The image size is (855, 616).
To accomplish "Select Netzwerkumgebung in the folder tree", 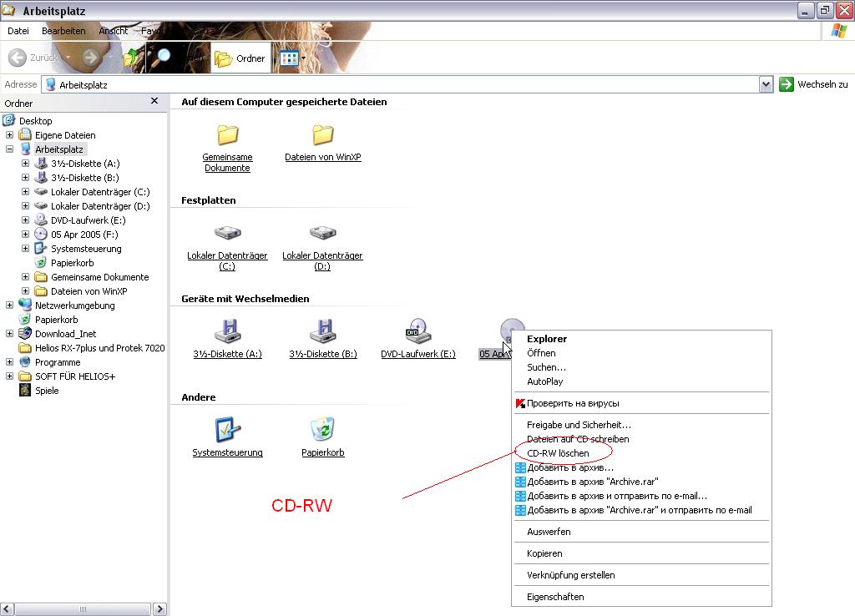I will tap(74, 305).
